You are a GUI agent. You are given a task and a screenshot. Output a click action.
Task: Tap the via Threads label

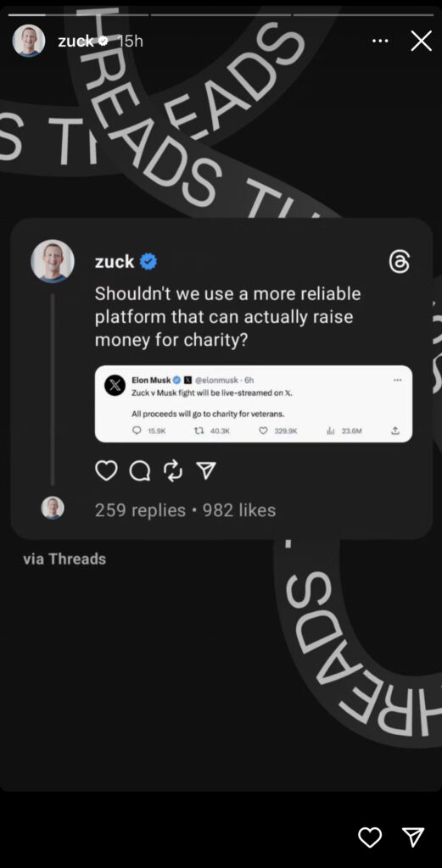[64, 559]
